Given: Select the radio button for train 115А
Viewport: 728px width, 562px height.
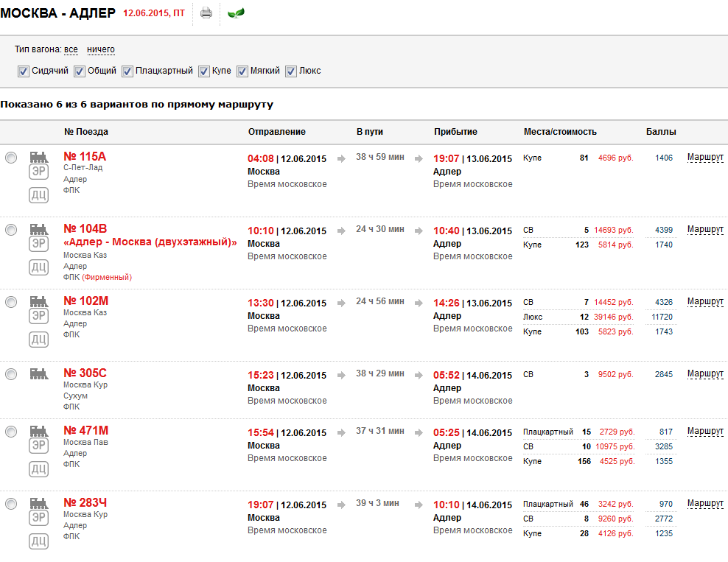Looking at the screenshot, I should click(11, 158).
